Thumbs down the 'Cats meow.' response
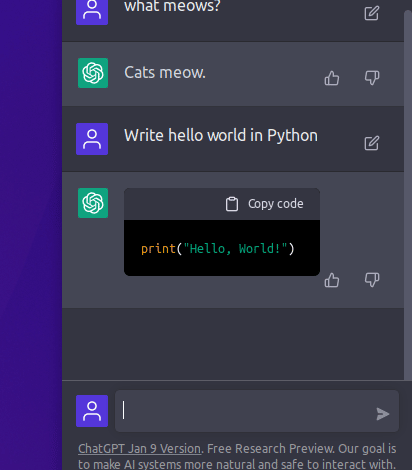The height and width of the screenshot is (470, 412). 372,78
